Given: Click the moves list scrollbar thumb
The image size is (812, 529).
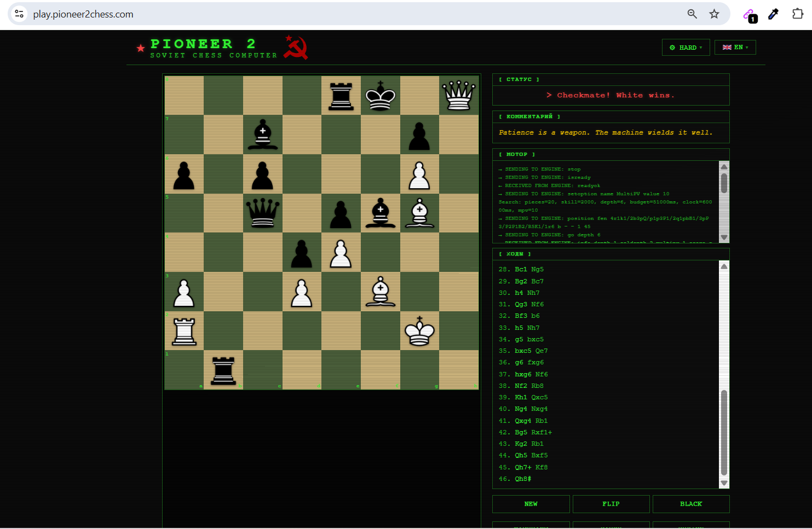Looking at the screenshot, I should point(724,433).
